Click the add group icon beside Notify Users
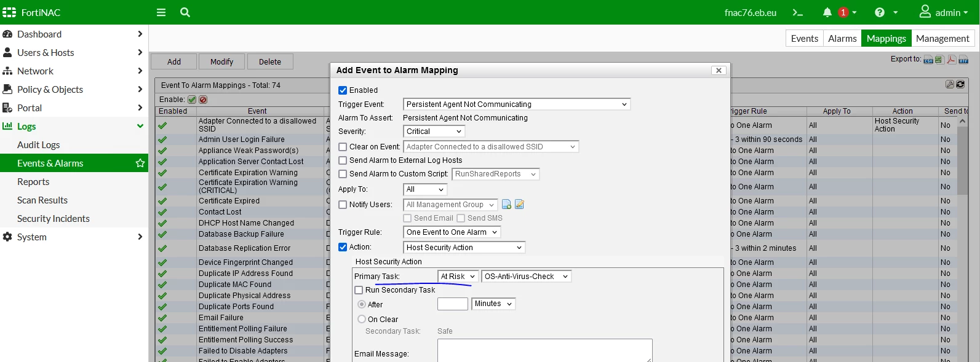980x362 pixels. coord(506,205)
